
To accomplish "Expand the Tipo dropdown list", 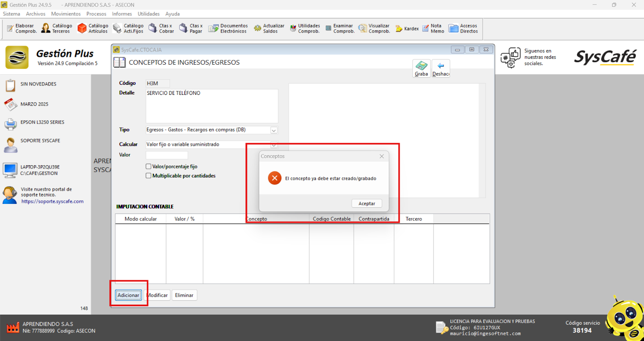I will (274, 130).
